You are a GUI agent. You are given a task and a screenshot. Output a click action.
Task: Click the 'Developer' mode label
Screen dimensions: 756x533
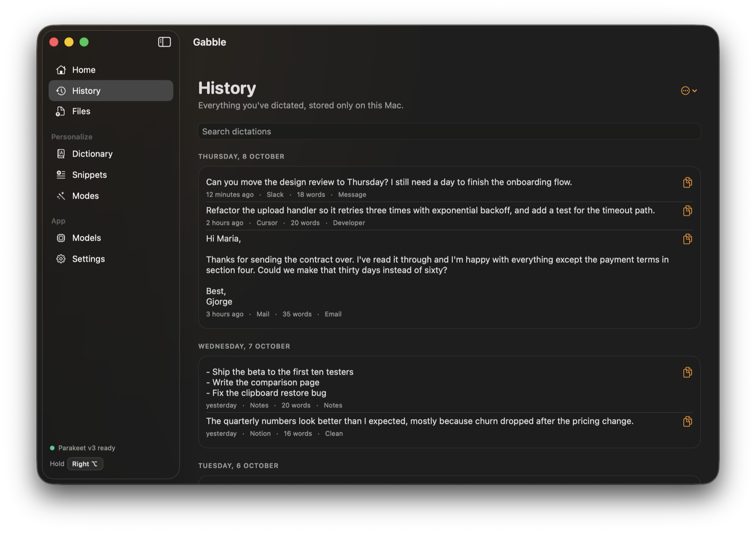[349, 223]
